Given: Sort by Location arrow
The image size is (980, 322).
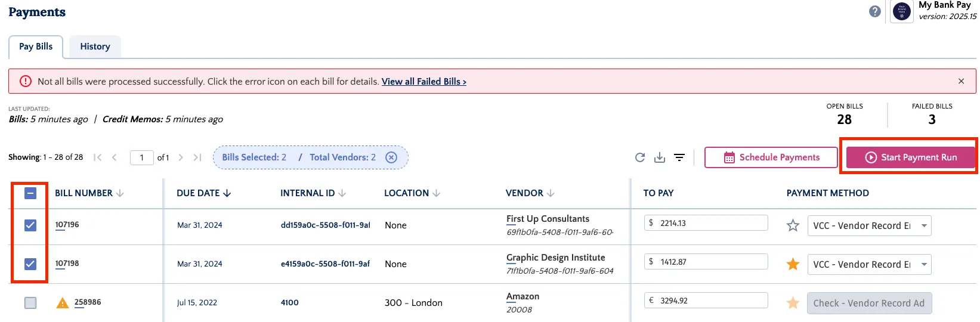Looking at the screenshot, I should (437, 193).
